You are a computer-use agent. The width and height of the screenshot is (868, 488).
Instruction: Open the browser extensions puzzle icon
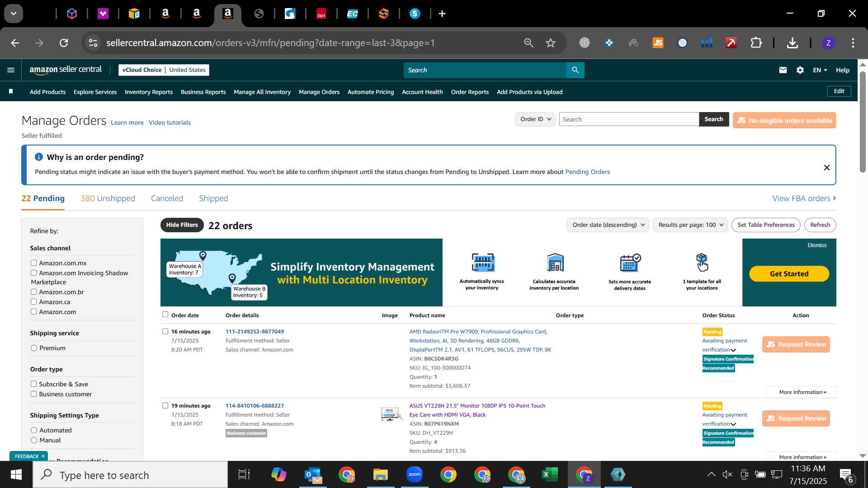coord(756,43)
